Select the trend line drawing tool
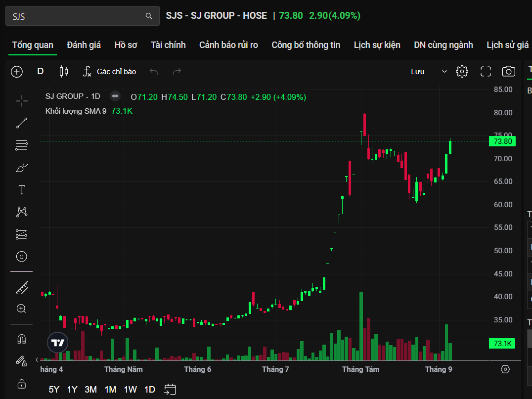532x399 pixels. pyautogui.click(x=22, y=123)
